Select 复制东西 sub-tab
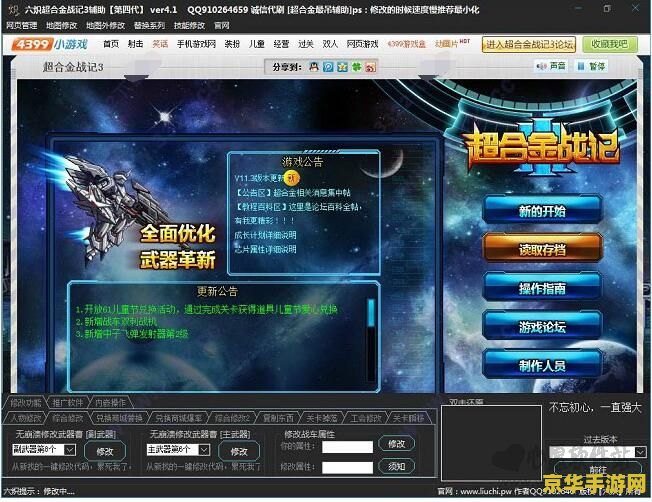 tap(279, 418)
